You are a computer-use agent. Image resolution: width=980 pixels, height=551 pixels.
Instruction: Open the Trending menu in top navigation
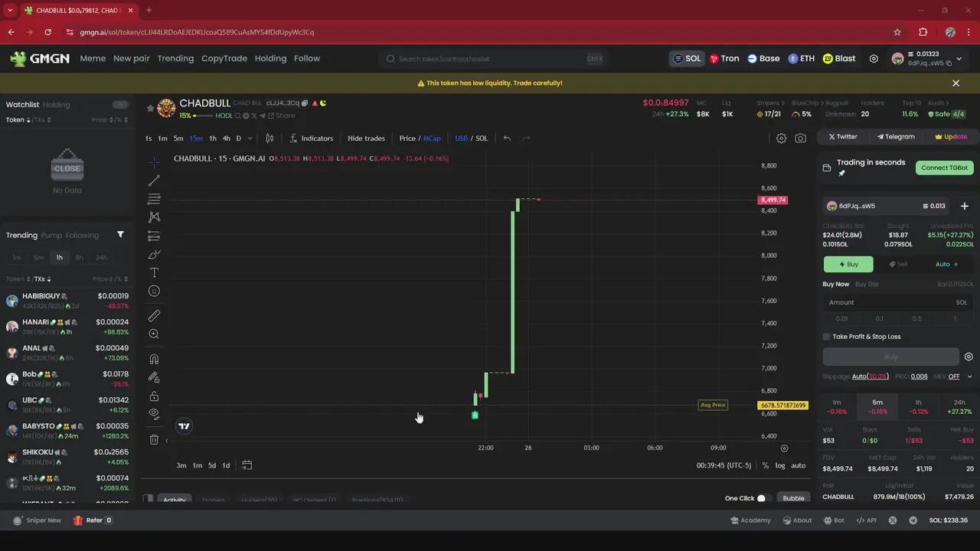pos(175,59)
